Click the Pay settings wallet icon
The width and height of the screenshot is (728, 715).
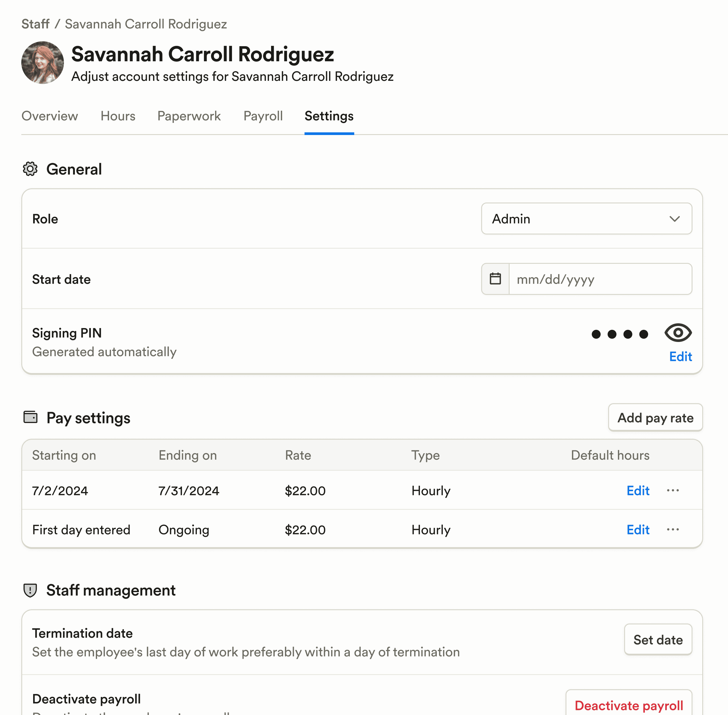click(30, 417)
